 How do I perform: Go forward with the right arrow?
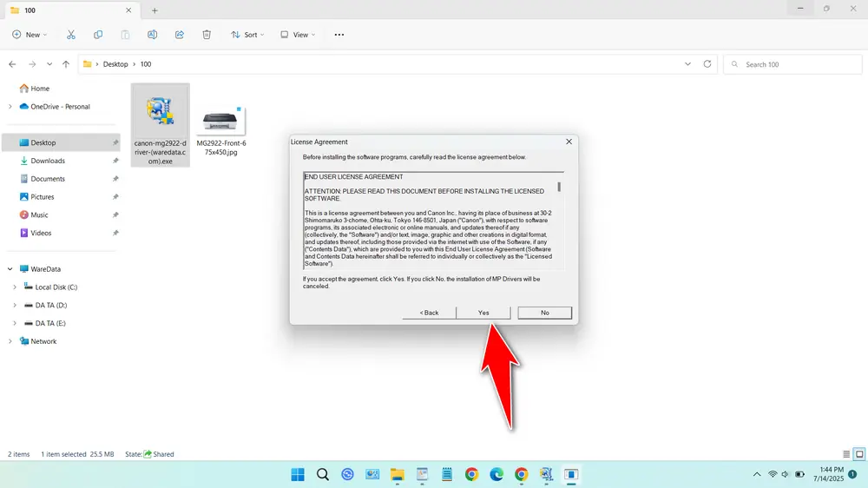pos(32,64)
